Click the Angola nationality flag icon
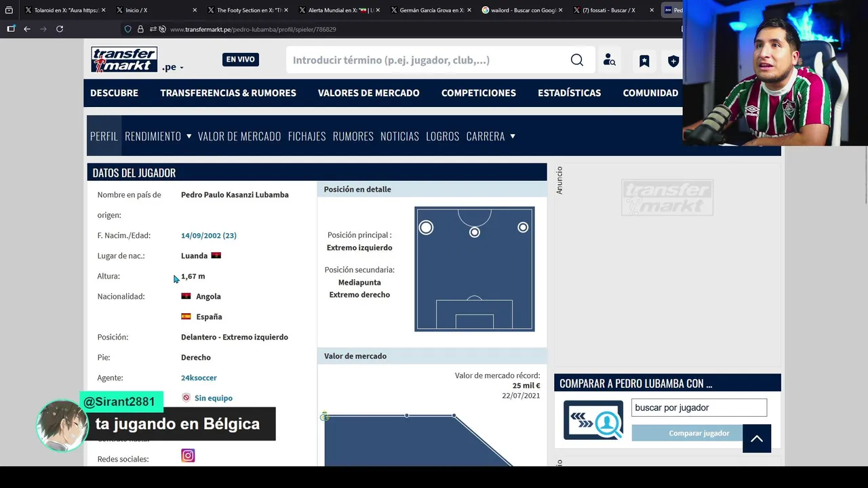The image size is (868, 488). pos(186,296)
